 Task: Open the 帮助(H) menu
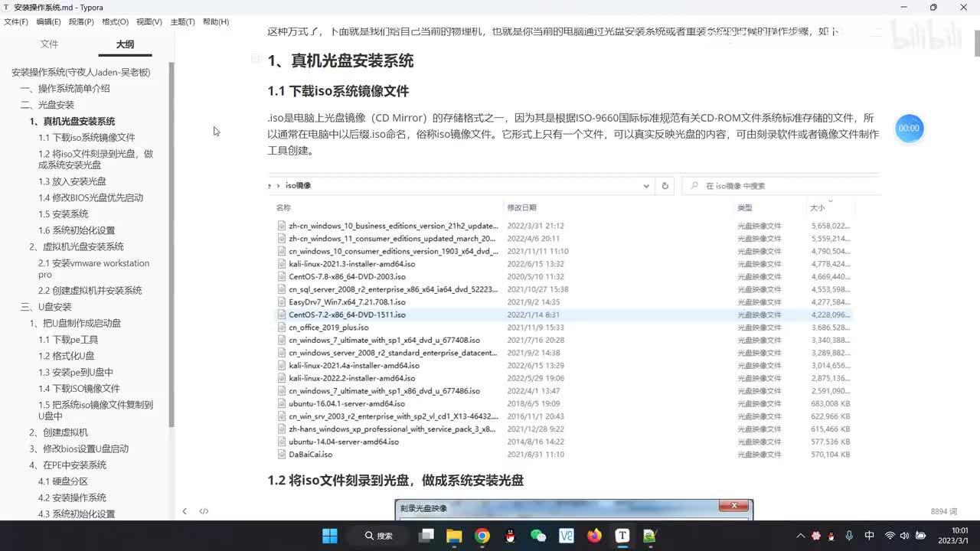216,21
